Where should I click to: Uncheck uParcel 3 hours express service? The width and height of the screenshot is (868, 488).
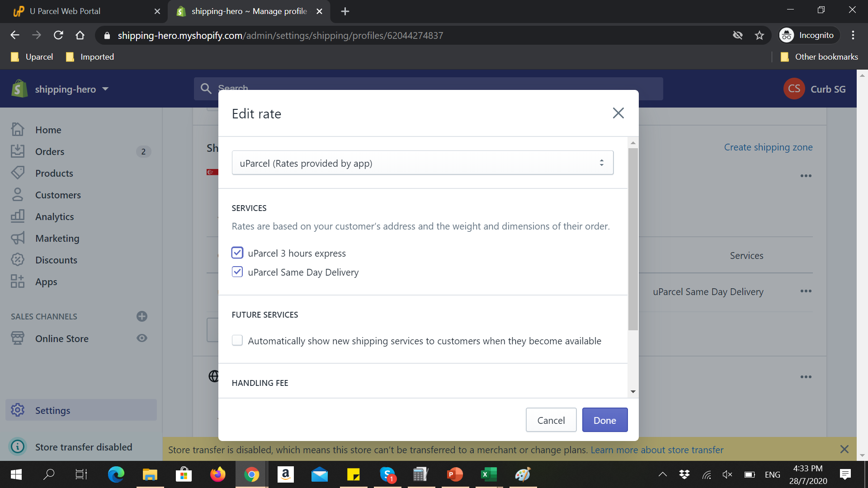coord(237,253)
